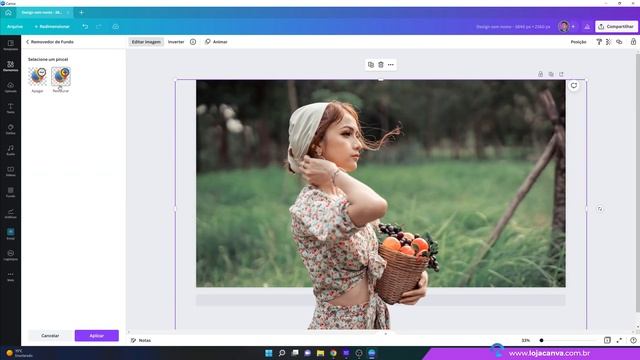Click the link icon in toolbar
This screenshot has height=360, width=640.
point(619,42)
